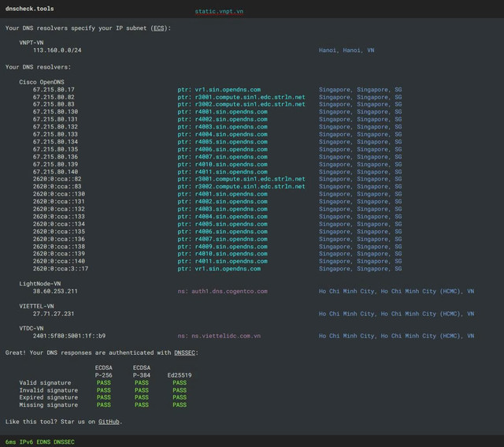Click the VTDC-VN provider label
This screenshot has width=504, height=447.
tap(31, 328)
